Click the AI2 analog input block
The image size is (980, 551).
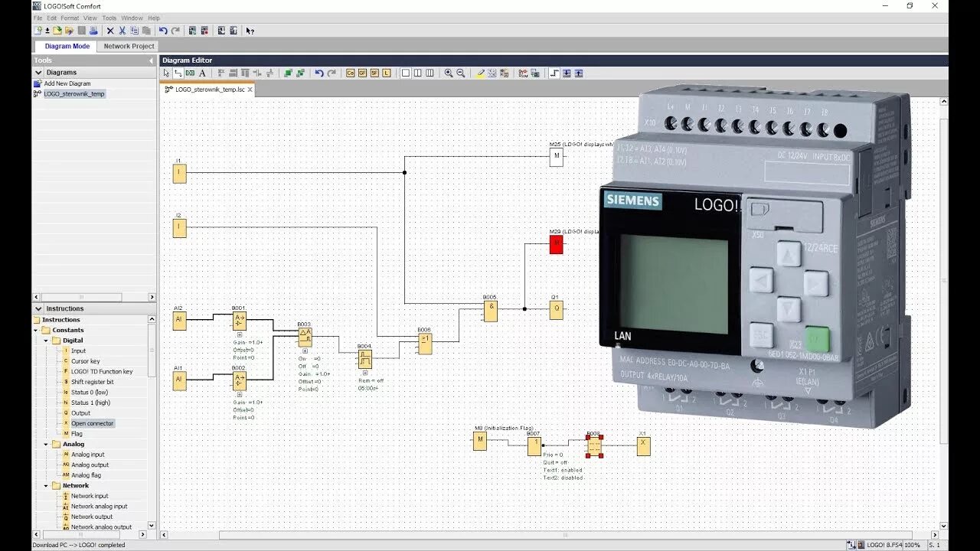(179, 321)
